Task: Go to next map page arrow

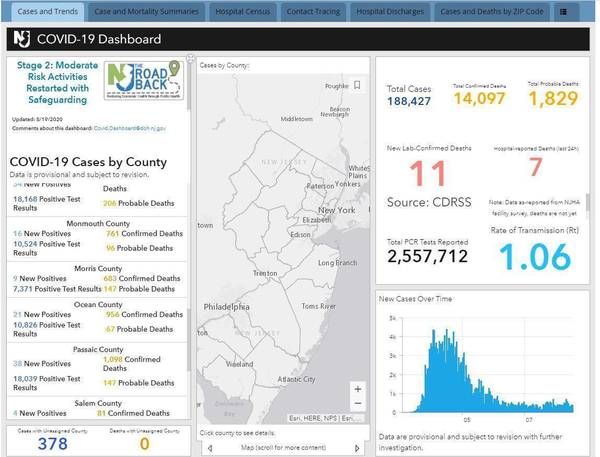Action: 359,448
